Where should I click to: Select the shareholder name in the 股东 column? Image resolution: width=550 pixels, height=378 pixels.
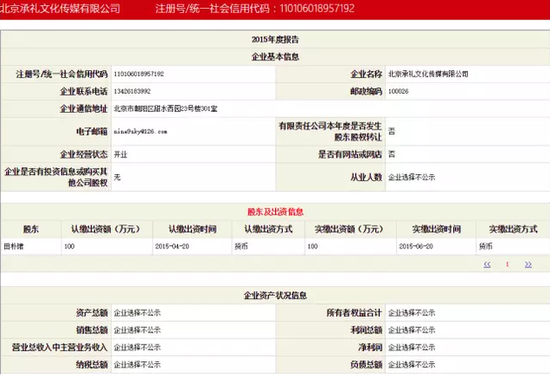[x=14, y=247]
